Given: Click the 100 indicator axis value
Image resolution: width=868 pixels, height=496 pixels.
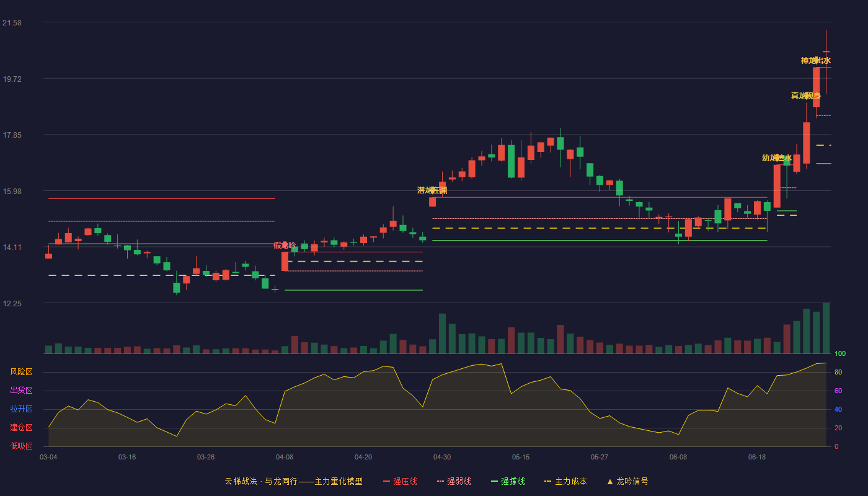Looking at the screenshot, I should coord(839,353).
